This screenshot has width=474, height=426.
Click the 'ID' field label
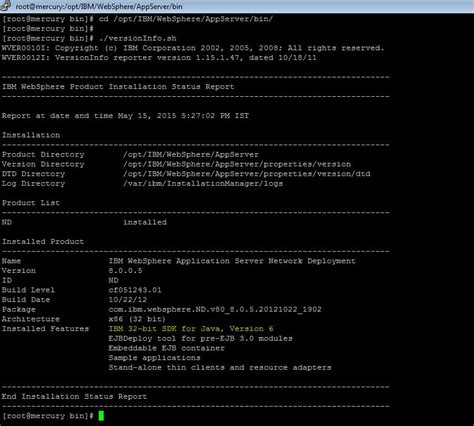[7, 280]
